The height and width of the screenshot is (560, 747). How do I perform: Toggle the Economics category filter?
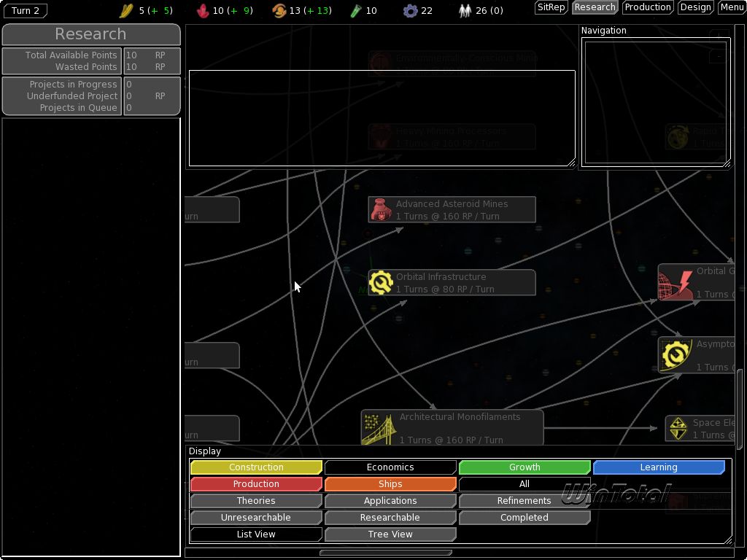(390, 467)
